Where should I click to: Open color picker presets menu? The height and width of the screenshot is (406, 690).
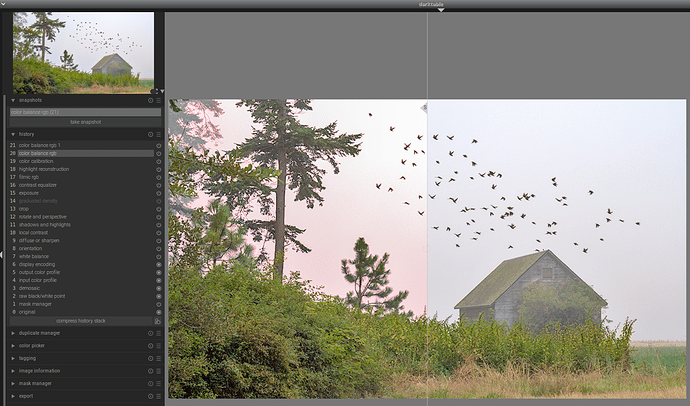(x=158, y=346)
